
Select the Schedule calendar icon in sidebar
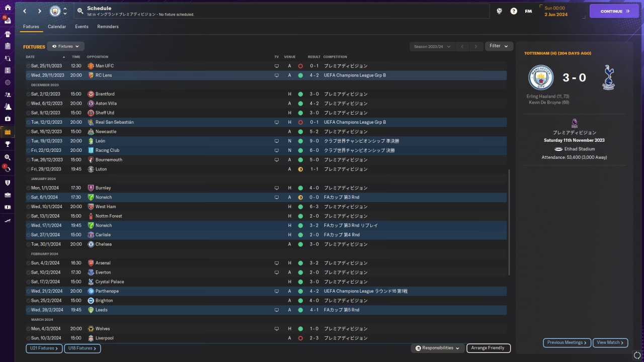click(8, 132)
